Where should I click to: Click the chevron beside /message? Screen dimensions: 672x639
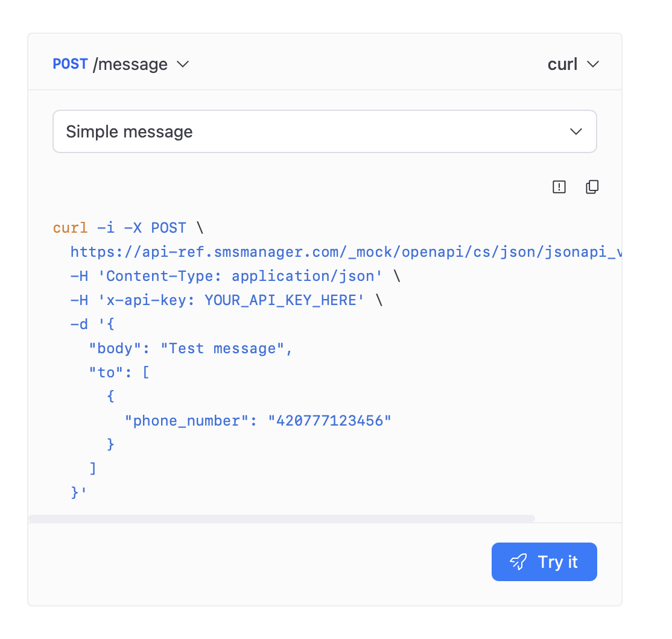tap(183, 64)
